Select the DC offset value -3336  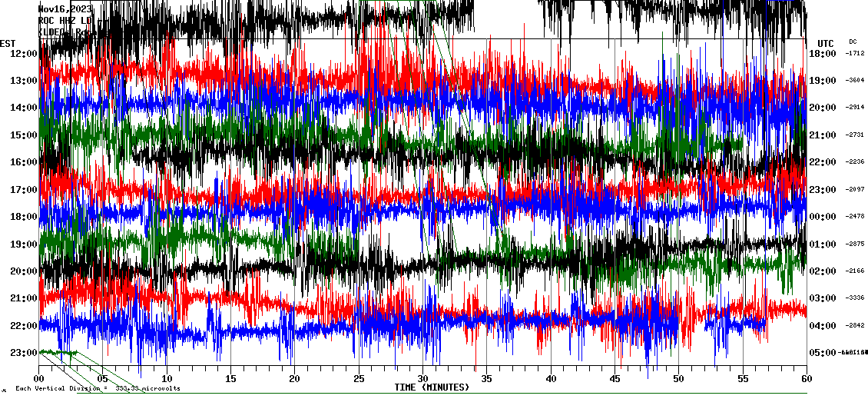pyautogui.click(x=855, y=298)
